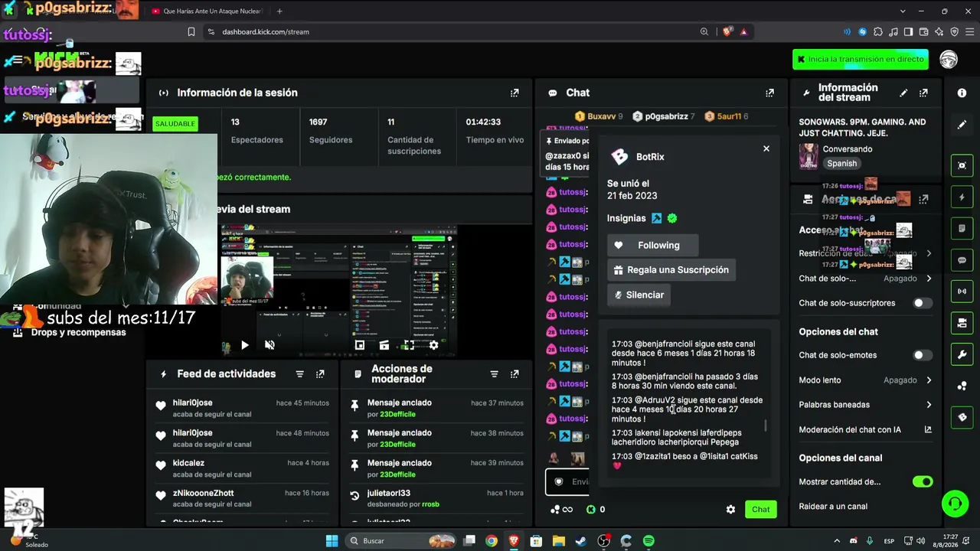
Task: Click the speech bubble icon in the right sidebar
Action: [x=962, y=260]
